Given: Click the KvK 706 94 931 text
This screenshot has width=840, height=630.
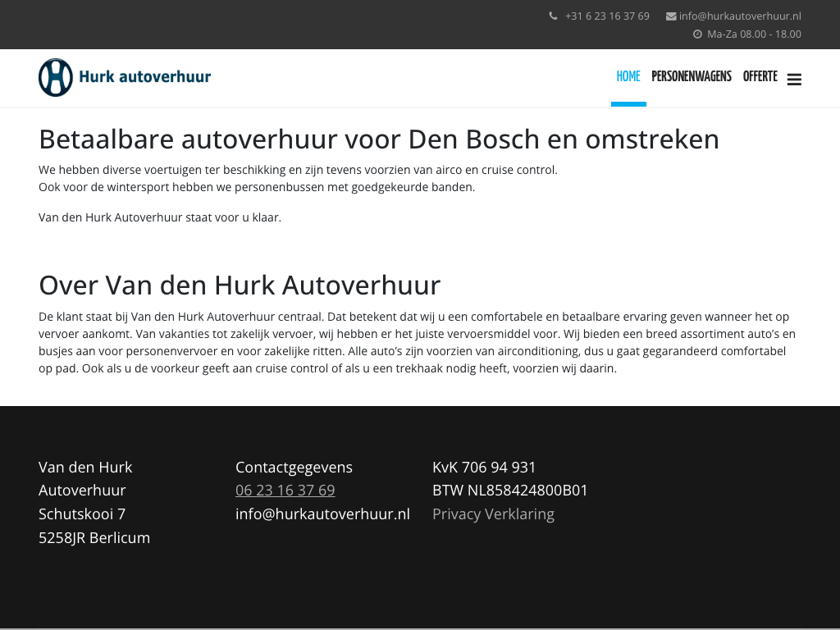Looking at the screenshot, I should (x=484, y=468).
